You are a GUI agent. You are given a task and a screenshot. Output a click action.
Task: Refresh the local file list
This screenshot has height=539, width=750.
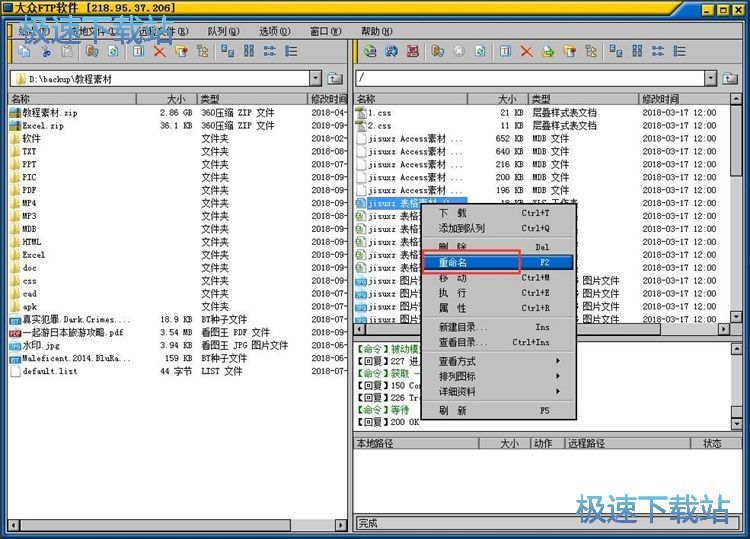tap(113, 51)
